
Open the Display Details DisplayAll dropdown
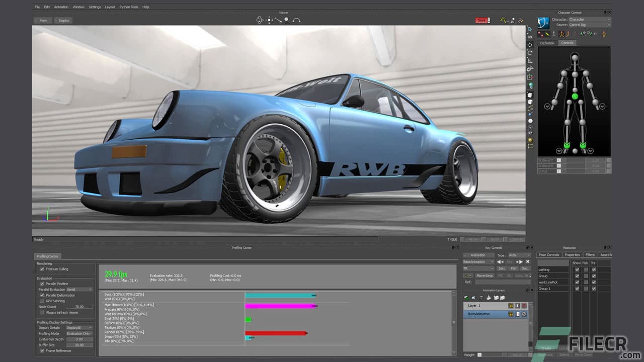coord(78,327)
